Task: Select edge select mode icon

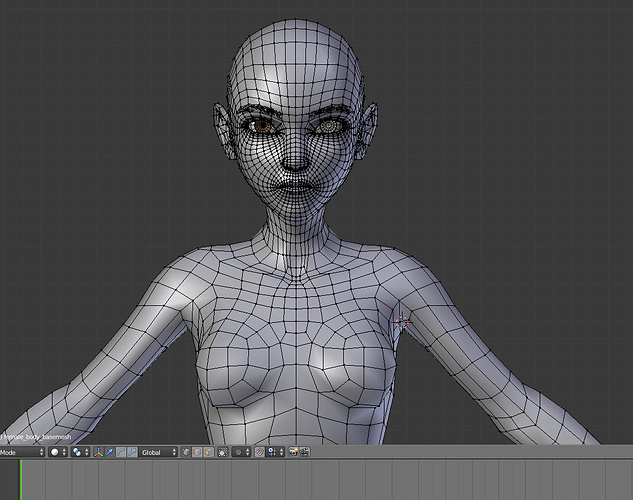Action: point(197,452)
